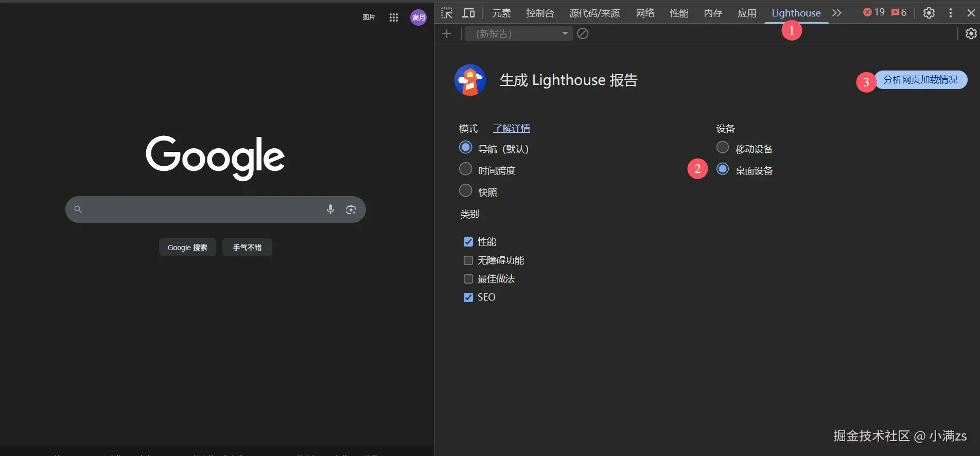This screenshot has width=980, height=456.
Task: Expand more DevTools tabs chevron
Action: [x=837, y=13]
